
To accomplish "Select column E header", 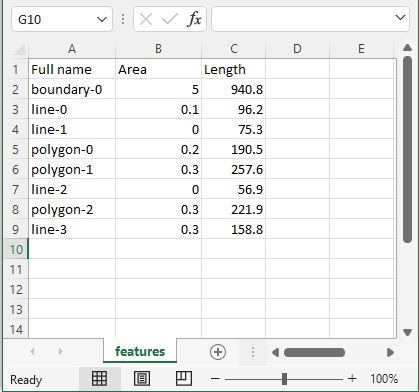I will [361, 49].
